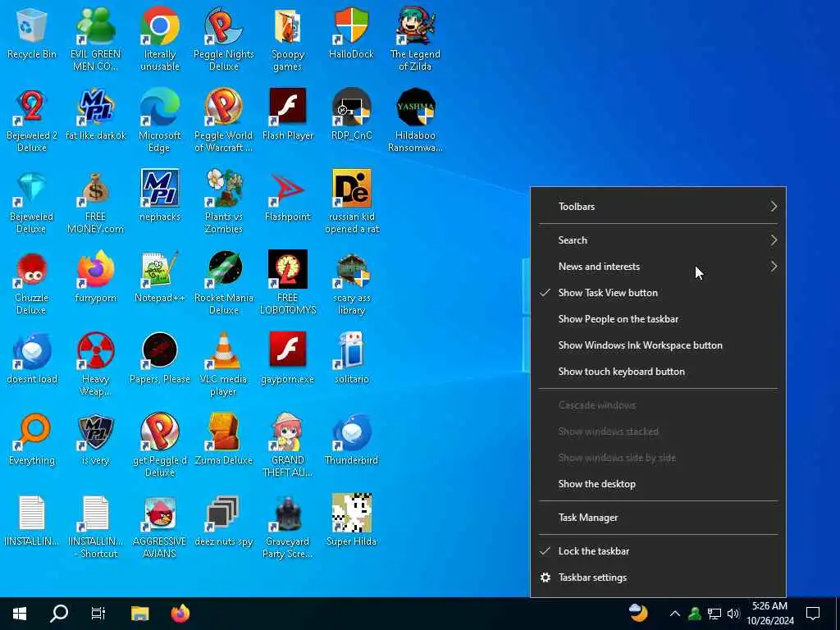Select the AGGRESSIVE AVIANS red bird icon
The width and height of the screenshot is (840, 630).
pos(160,514)
